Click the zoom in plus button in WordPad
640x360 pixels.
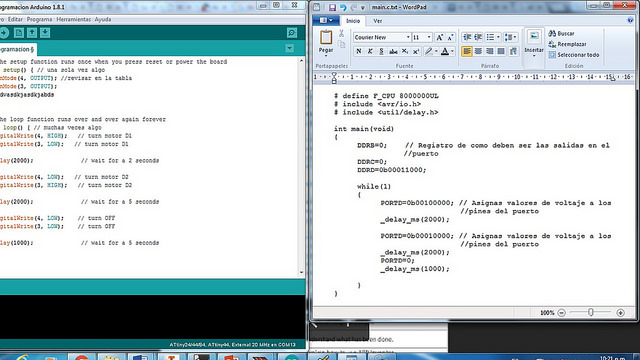[620, 313]
